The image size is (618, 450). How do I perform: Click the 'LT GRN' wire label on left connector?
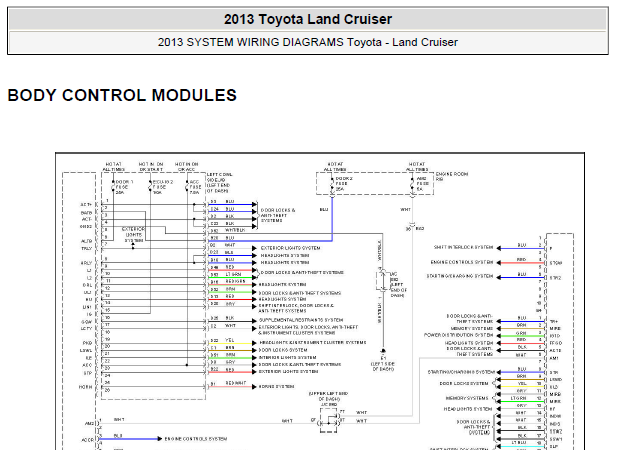click(x=233, y=274)
